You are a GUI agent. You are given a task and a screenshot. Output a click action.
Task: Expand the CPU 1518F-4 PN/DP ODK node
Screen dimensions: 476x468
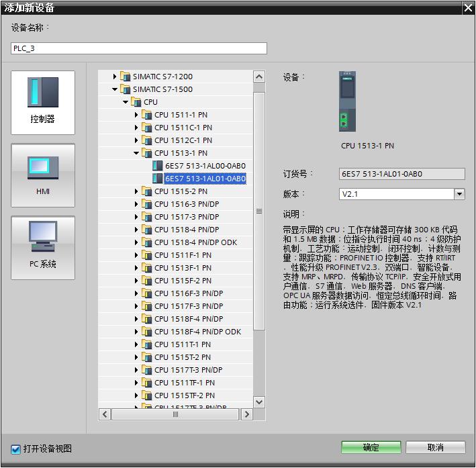136,331
